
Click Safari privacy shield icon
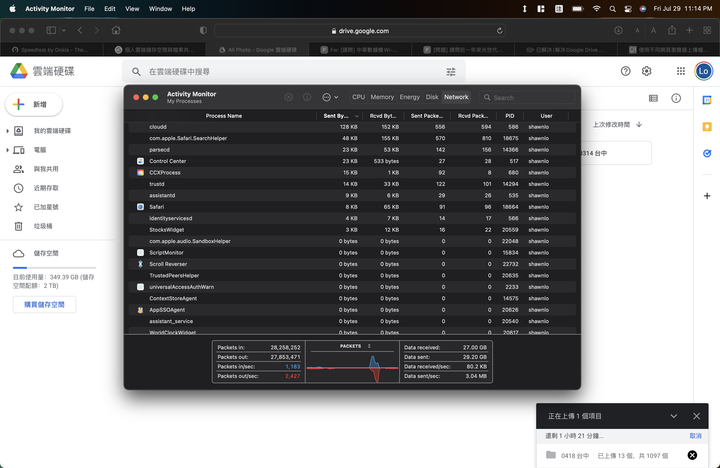click(x=203, y=30)
